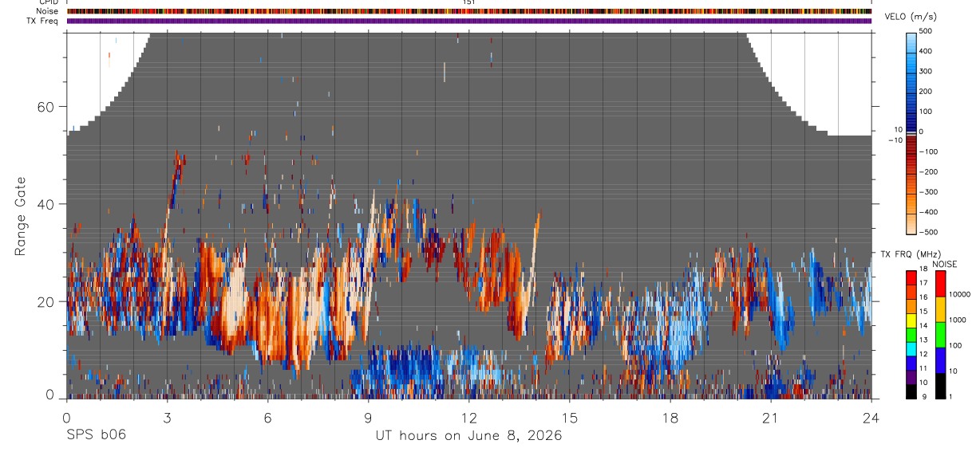Click the UT hours date title

[x=468, y=436]
